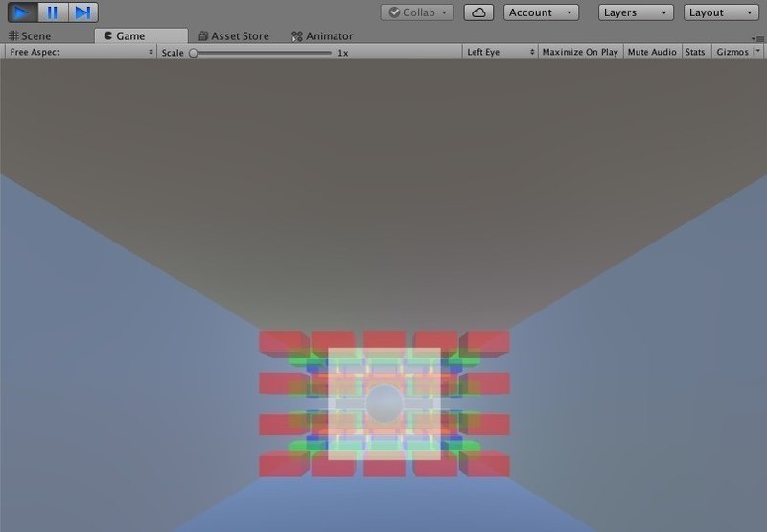Open the Layout dropdown
This screenshot has width=767, height=532.
[x=721, y=12]
